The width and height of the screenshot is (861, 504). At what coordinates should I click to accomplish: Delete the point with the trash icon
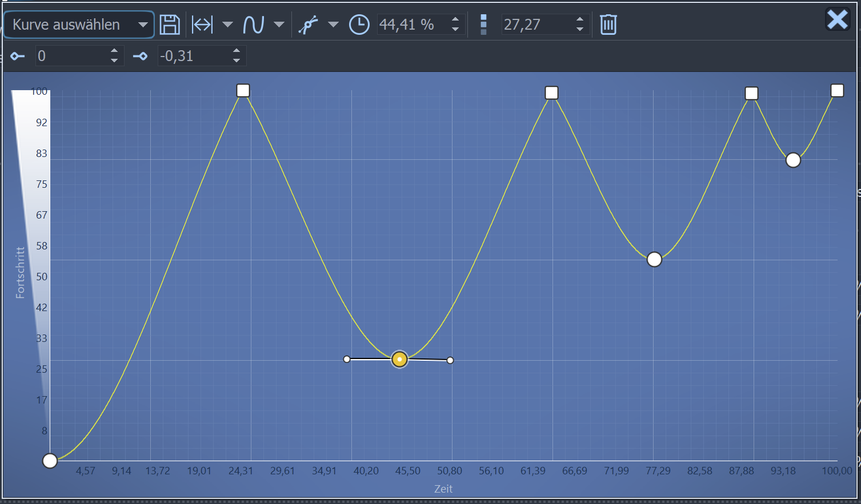tap(608, 25)
